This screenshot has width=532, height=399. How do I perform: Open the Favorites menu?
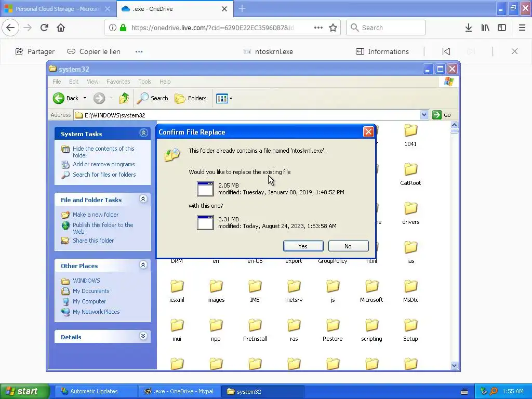pos(118,82)
